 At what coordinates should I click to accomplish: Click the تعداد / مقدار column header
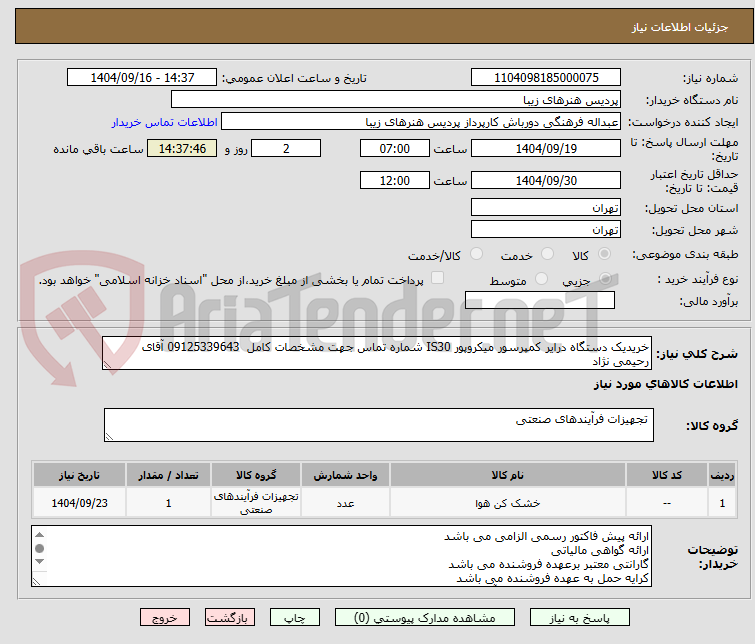pos(169,475)
